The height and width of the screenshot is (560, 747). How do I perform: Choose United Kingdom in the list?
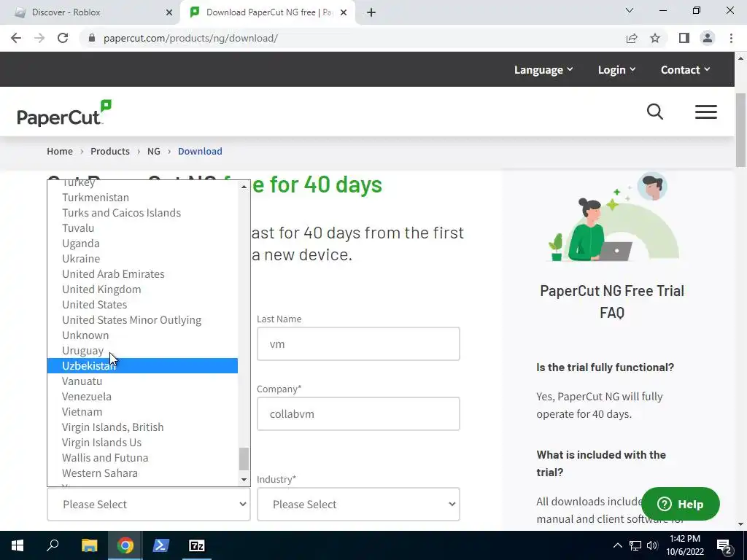pyautogui.click(x=142, y=289)
